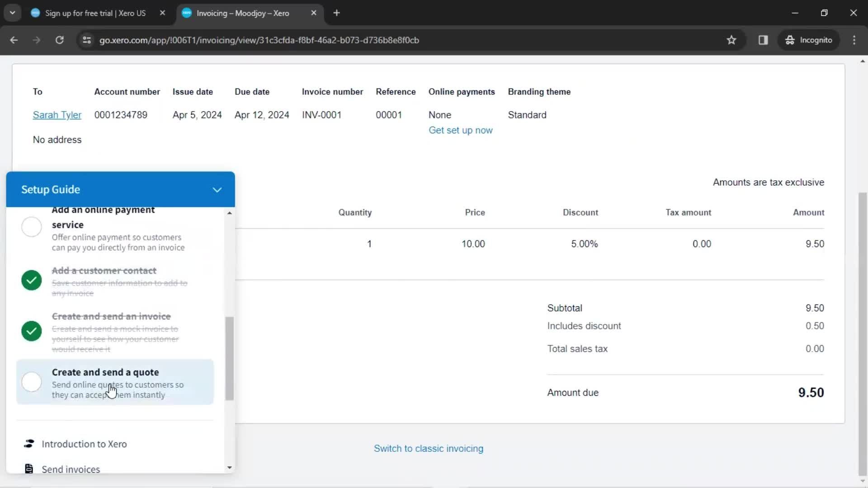The width and height of the screenshot is (868, 488).
Task: Select the Invoicing – Moodjoy – Xero tab
Action: tap(243, 13)
